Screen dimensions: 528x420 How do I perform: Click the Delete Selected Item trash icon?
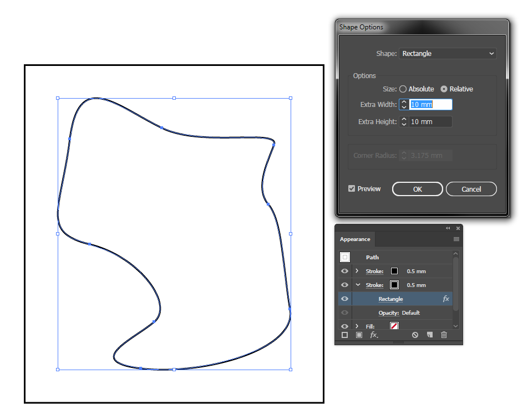444,335
